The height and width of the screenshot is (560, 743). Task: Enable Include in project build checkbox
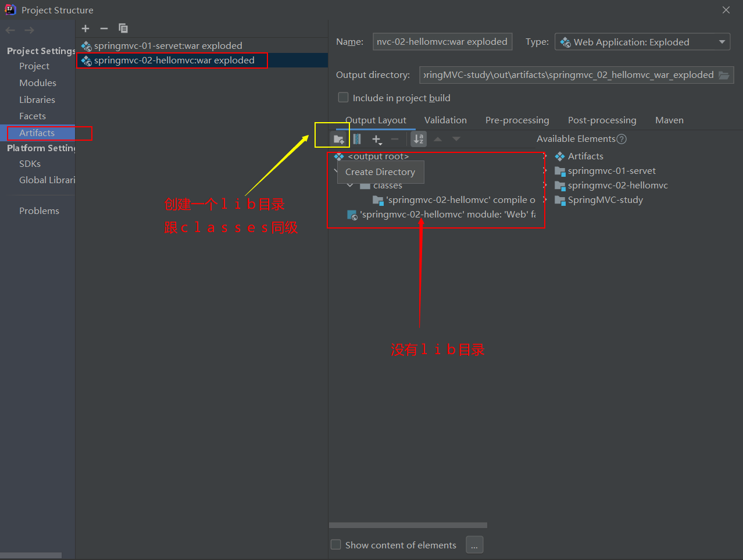tap(344, 98)
